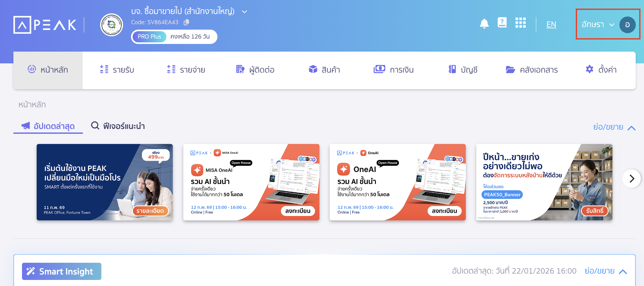Viewport: 644px width, 286px height.
Task: Open the คลังเอกสาร document library menu
Action: (x=532, y=70)
